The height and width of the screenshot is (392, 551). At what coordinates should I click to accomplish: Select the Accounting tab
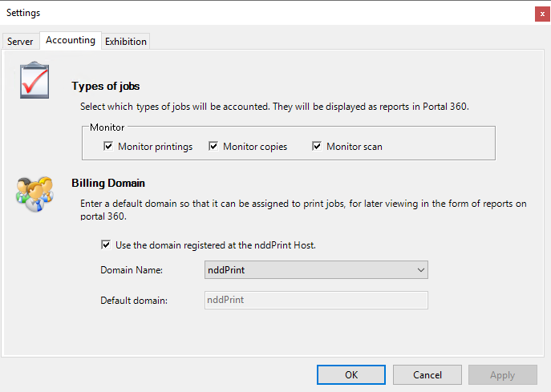point(71,40)
